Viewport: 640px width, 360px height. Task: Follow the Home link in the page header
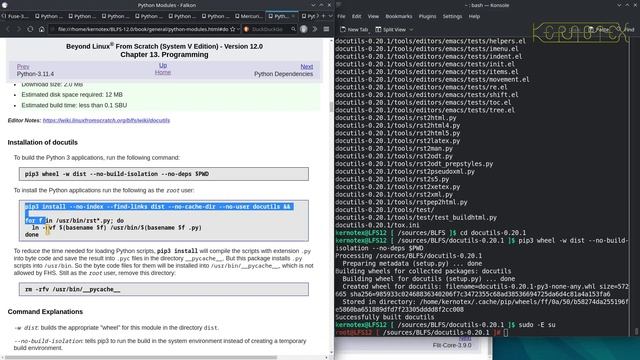(x=162, y=72)
